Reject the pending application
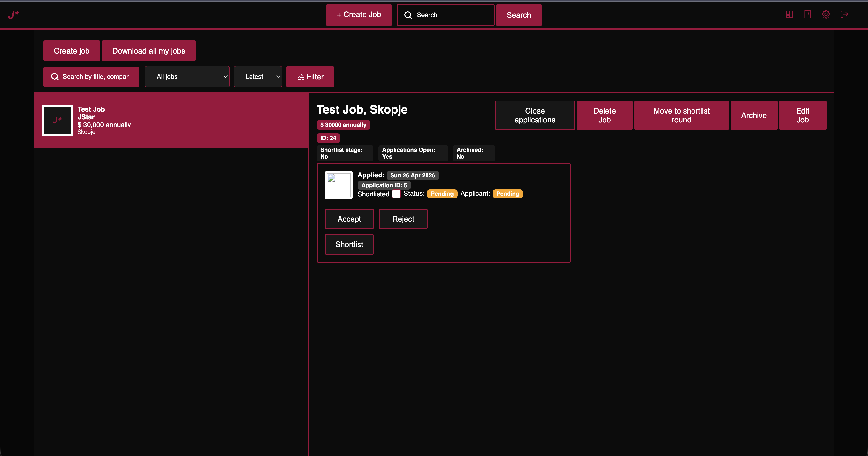868x456 pixels. (x=403, y=219)
